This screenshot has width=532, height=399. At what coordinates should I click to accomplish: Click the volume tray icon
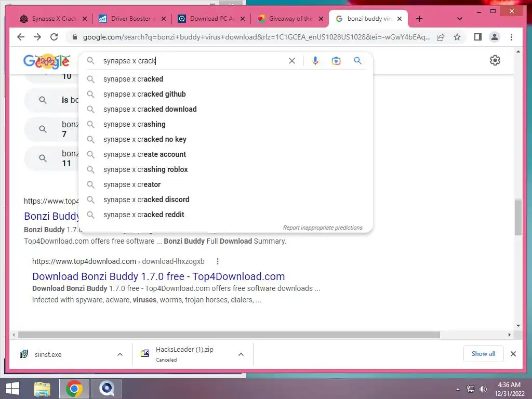click(x=483, y=389)
